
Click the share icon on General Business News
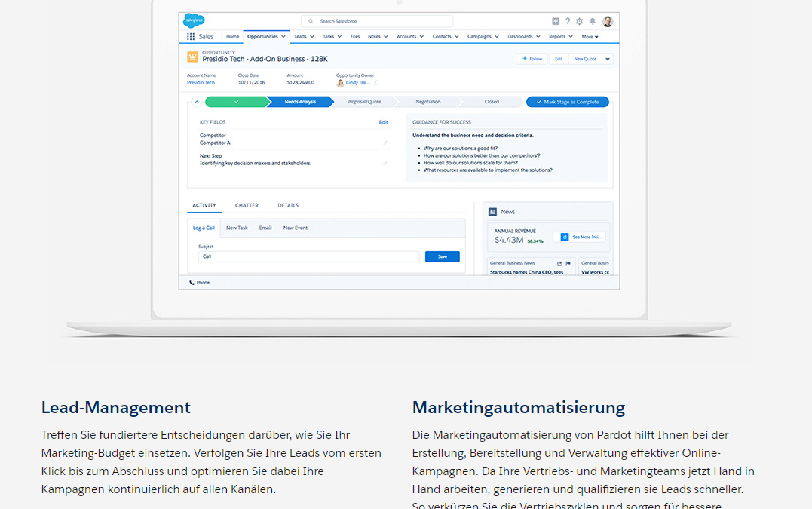coord(559,264)
